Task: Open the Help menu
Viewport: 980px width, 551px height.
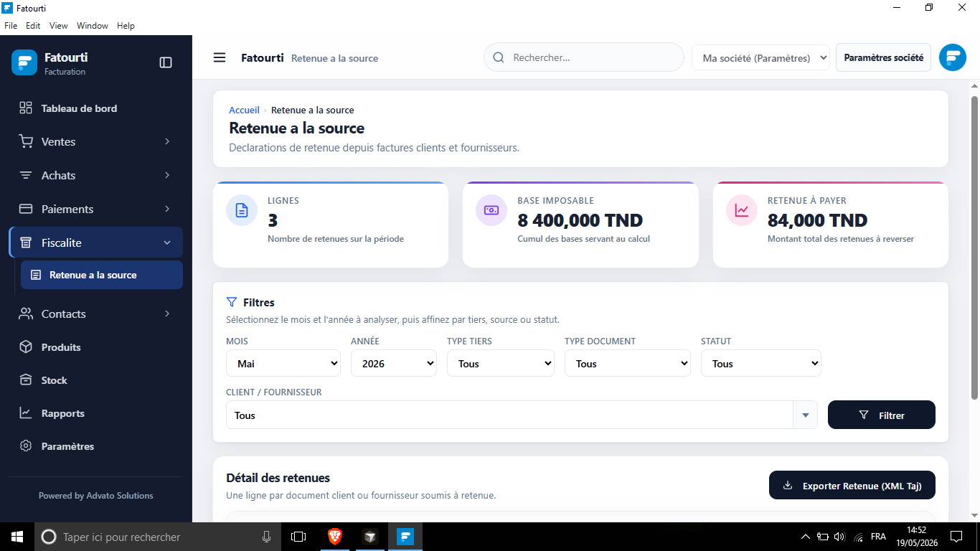Action: (126, 26)
